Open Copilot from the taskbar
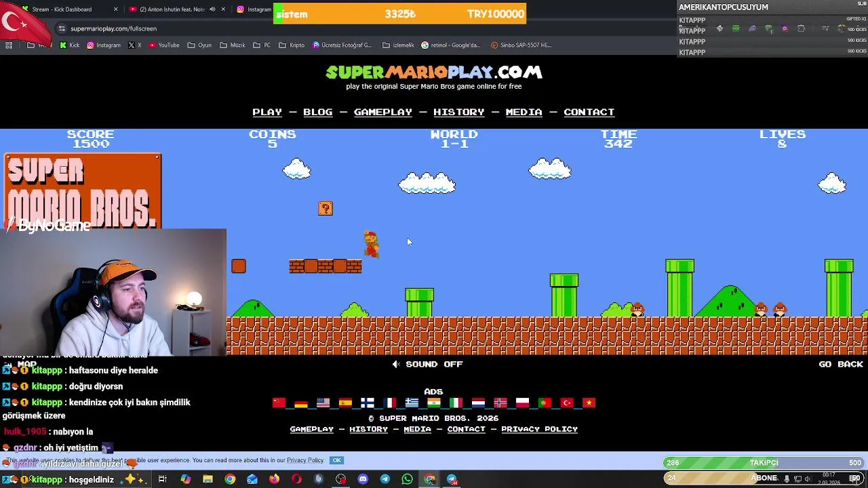This screenshot has width=868, height=488. [x=186, y=479]
